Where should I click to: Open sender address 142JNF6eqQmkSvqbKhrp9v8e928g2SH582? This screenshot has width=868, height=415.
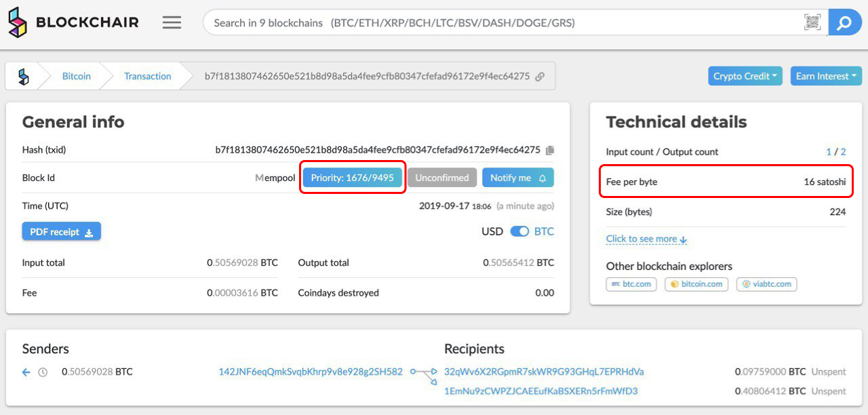[310, 372]
